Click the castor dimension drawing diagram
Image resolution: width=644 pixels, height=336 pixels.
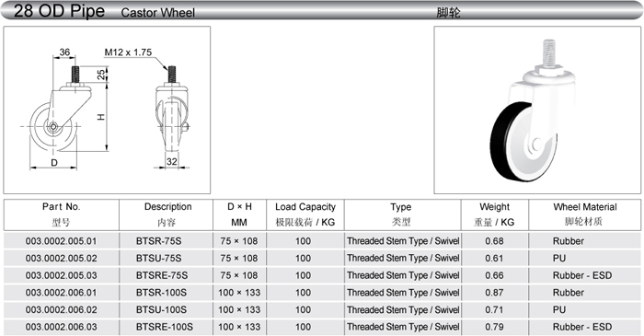107,110
